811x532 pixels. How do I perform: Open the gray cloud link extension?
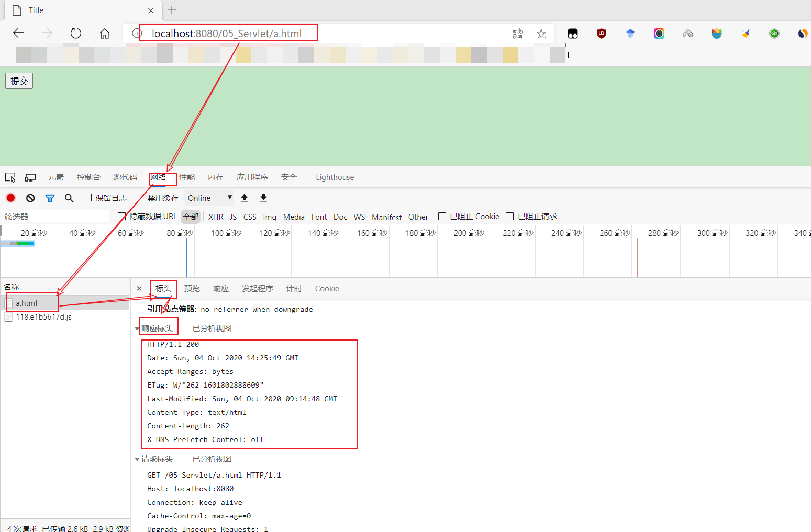(x=688, y=33)
